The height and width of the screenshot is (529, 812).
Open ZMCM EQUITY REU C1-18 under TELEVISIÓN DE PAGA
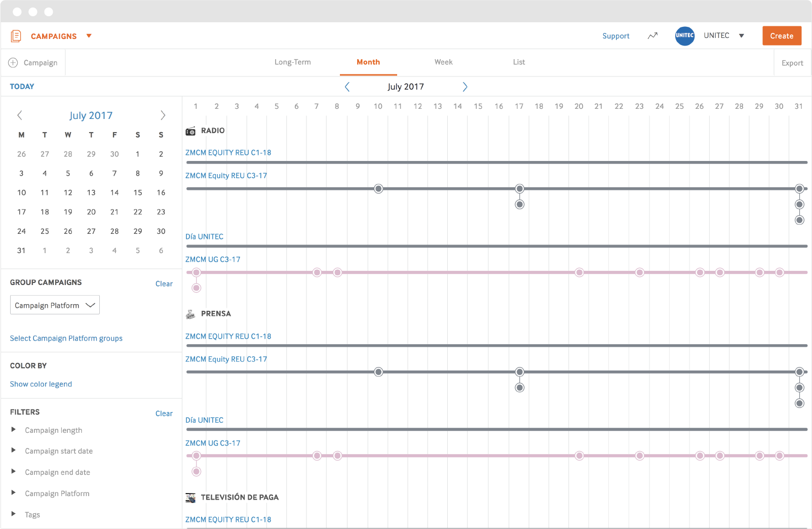[x=228, y=519]
